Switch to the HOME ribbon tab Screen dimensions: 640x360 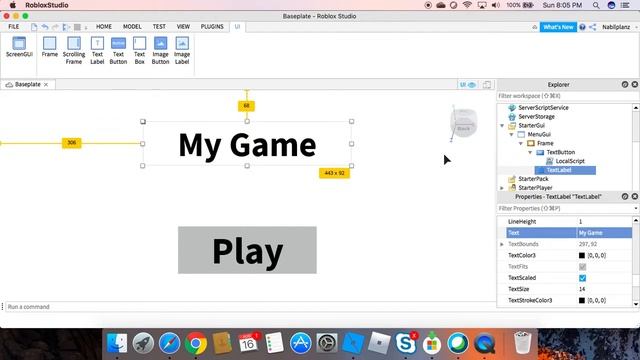pyautogui.click(x=104, y=27)
